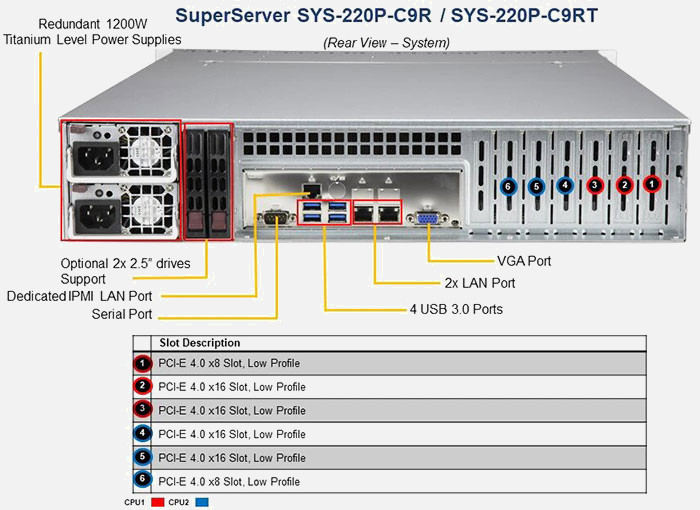The image size is (700, 510).
Task: Click the 'Redundant 1200W Titanium Level Power Supplies' label
Action: 92,32
